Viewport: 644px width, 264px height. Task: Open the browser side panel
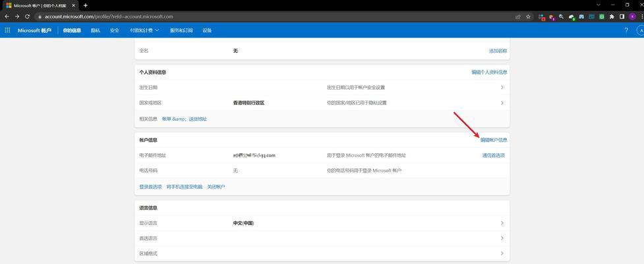622,17
